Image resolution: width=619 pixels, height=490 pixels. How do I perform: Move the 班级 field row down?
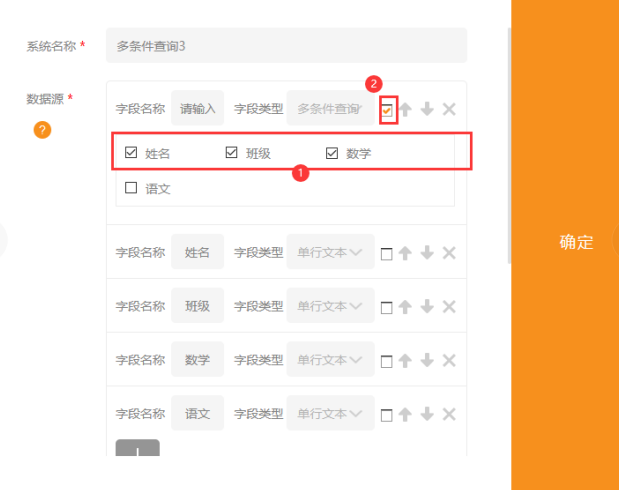coord(427,306)
